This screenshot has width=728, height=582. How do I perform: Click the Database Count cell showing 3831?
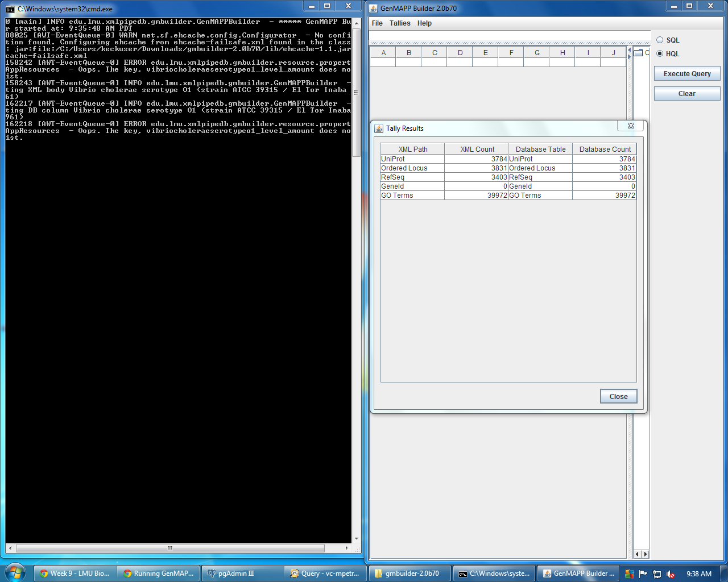point(605,168)
